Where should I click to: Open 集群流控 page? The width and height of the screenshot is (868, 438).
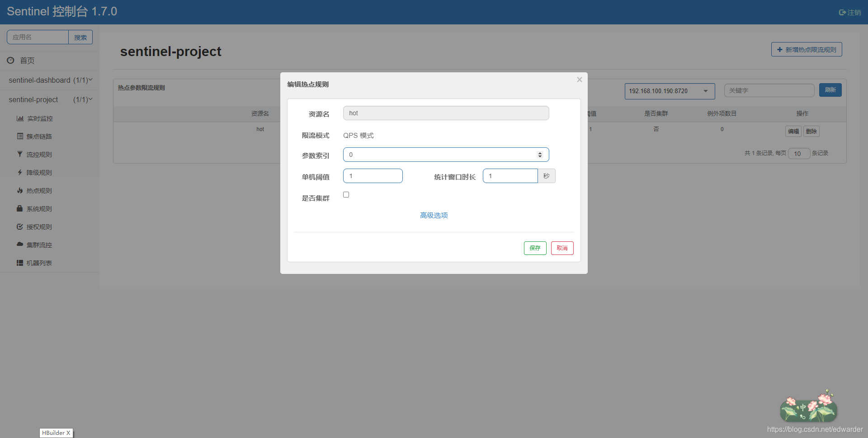coord(39,245)
